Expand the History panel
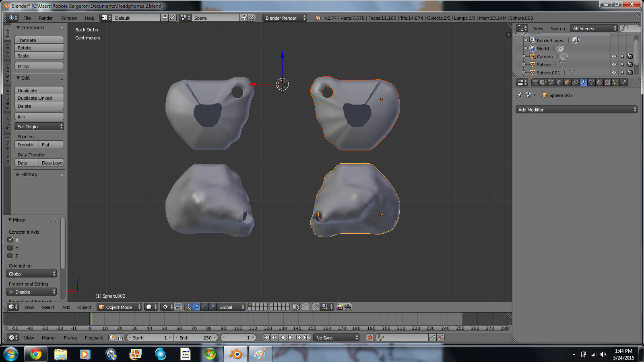Viewport: 644px width, 362px height. pos(27,175)
